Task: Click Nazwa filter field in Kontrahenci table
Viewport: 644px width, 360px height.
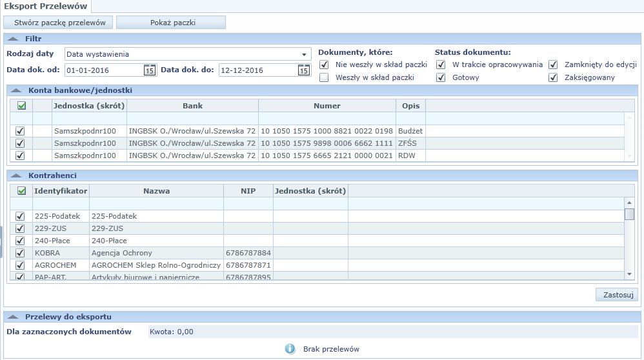Action: click(x=156, y=204)
